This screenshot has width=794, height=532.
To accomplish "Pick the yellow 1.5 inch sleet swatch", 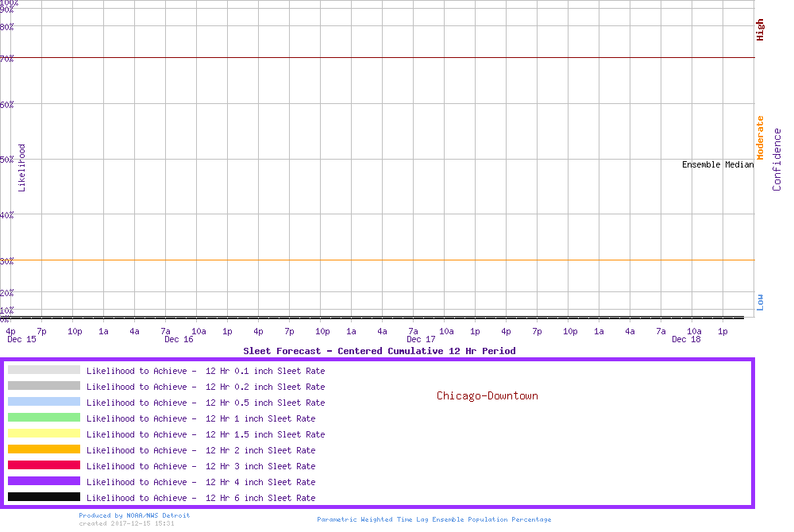I will coord(44,434).
